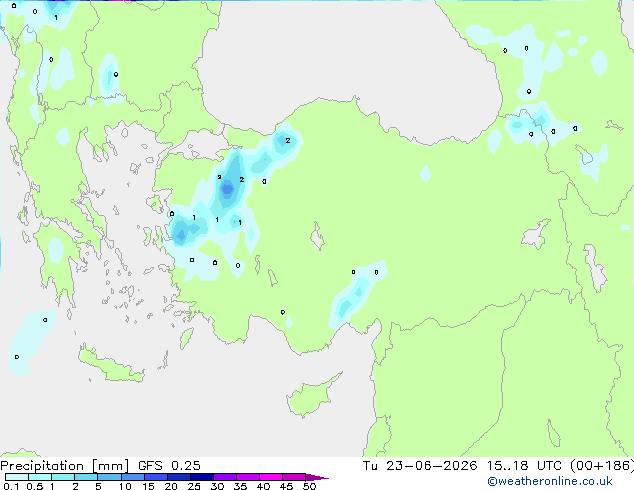The image size is (634, 490).
Task: Select the 30–35 mm purple legend swatch
Action: (x=225, y=477)
